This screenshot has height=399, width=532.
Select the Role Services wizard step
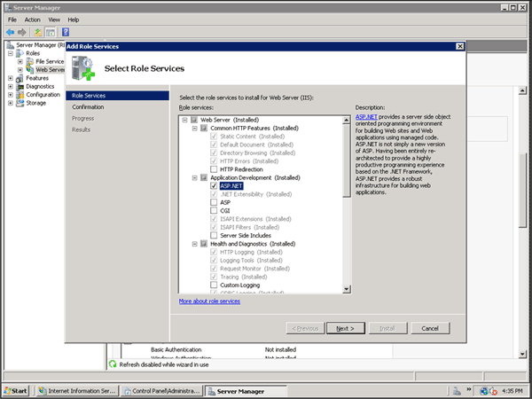[x=117, y=96]
